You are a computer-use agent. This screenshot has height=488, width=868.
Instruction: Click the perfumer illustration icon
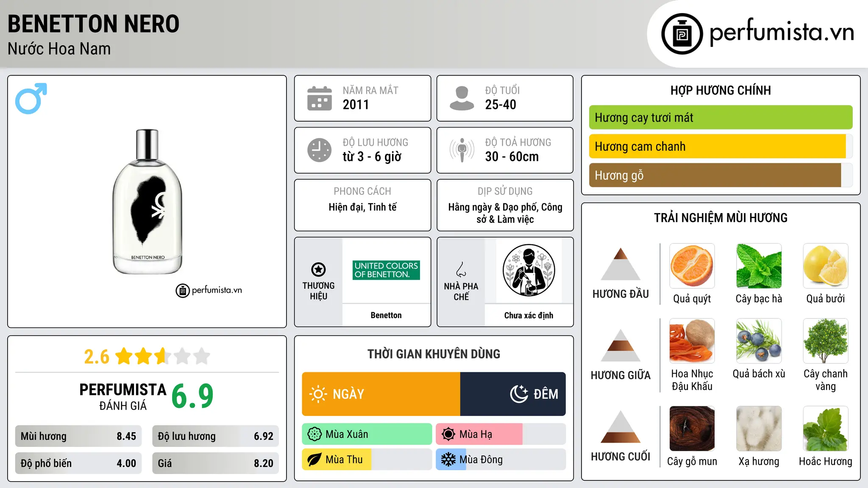529,270
